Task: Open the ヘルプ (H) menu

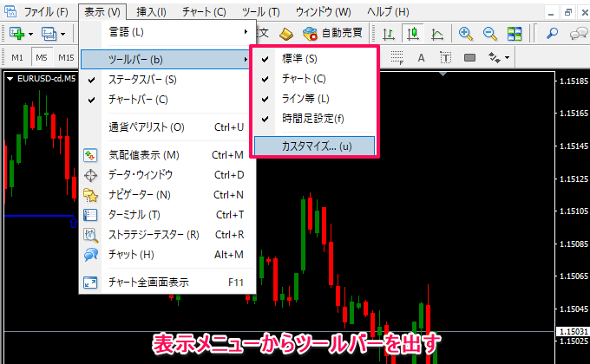Action: 388,12
